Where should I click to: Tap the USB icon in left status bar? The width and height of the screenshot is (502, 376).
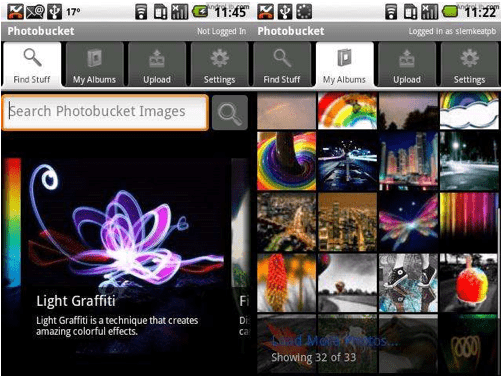click(x=54, y=11)
